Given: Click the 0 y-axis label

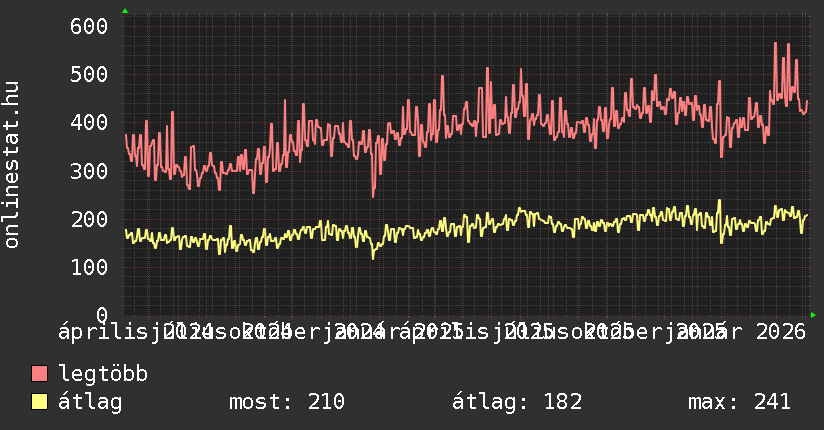Looking at the screenshot, I should [x=101, y=315].
